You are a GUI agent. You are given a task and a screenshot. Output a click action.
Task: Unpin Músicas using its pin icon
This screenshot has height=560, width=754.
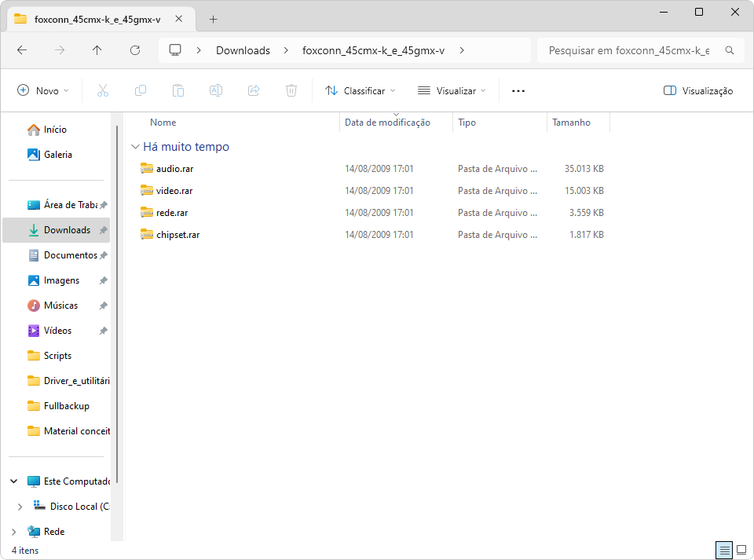[104, 306]
